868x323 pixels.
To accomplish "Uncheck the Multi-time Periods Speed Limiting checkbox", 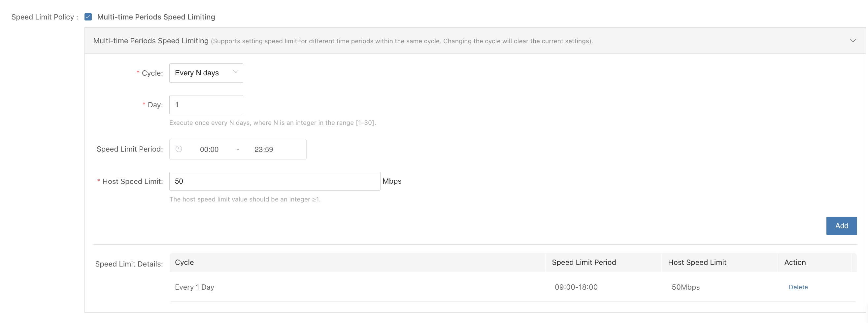I will (x=88, y=17).
